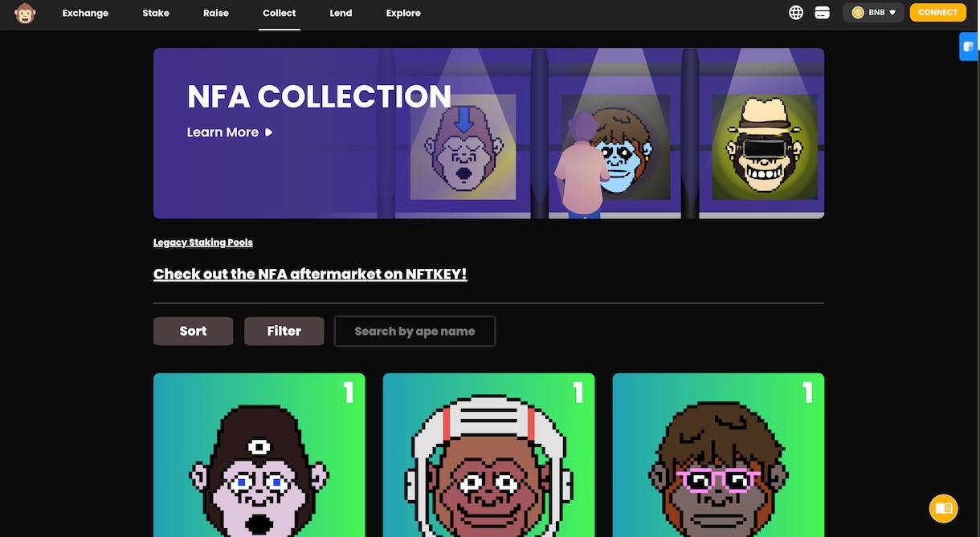Open the Stake menu
This screenshot has height=537, width=980.
[156, 13]
